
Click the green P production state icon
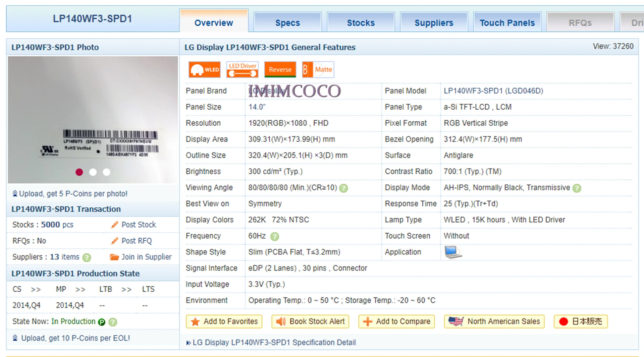click(x=101, y=322)
